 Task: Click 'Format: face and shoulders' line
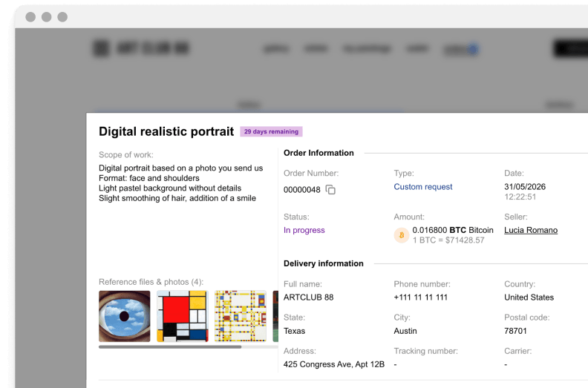click(x=149, y=178)
